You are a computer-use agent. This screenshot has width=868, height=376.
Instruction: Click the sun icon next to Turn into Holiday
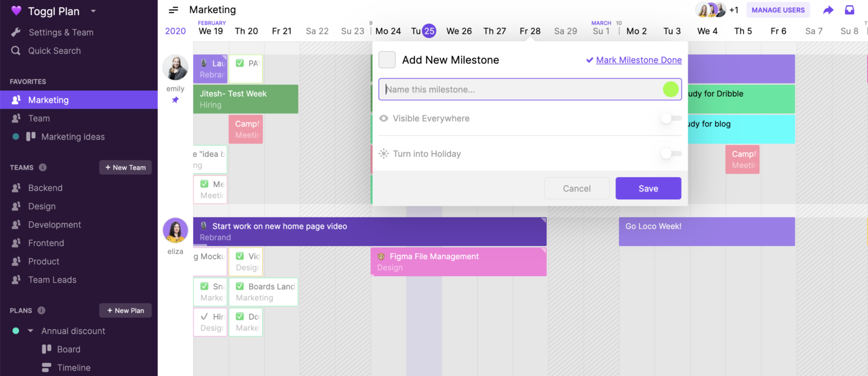pos(384,153)
